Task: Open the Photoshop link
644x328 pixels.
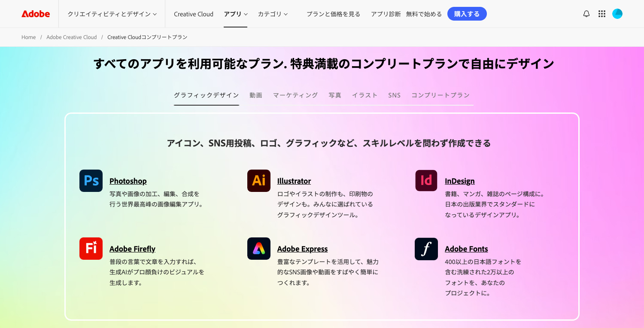Action: (x=128, y=181)
